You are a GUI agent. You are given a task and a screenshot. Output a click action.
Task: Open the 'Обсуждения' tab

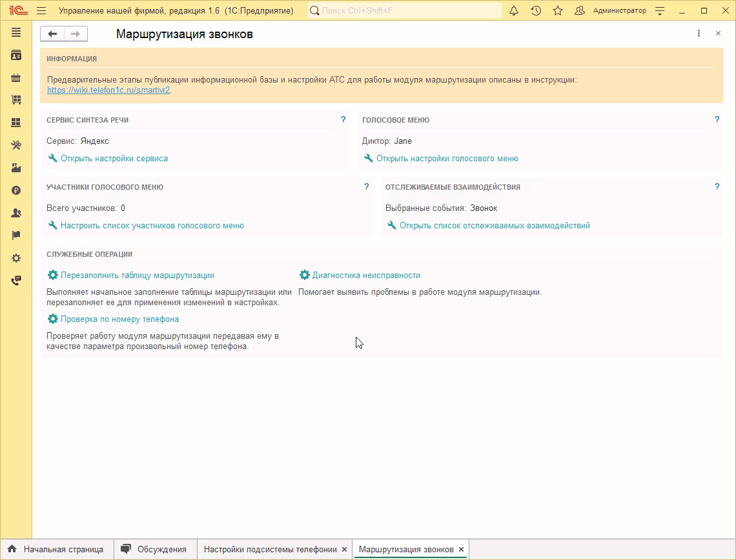pos(161,550)
